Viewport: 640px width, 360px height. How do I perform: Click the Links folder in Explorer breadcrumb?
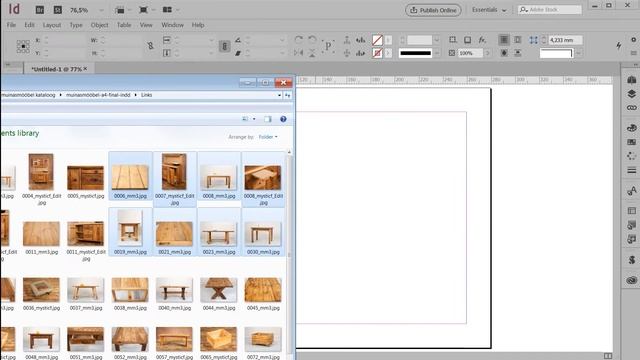147,95
